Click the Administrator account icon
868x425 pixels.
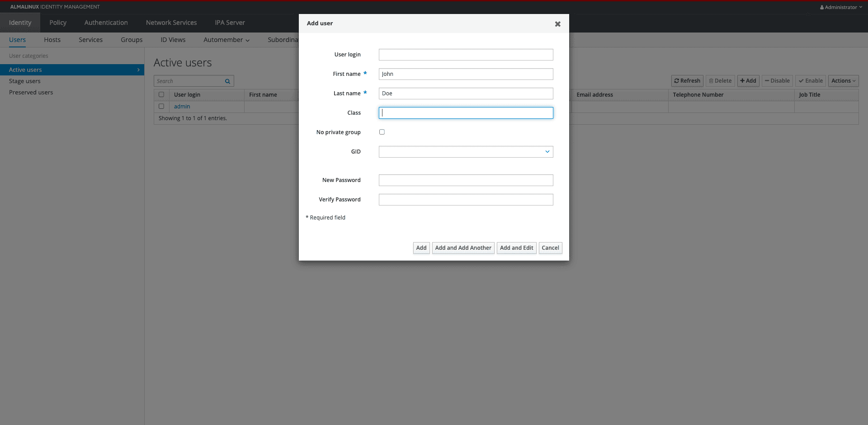(823, 7)
